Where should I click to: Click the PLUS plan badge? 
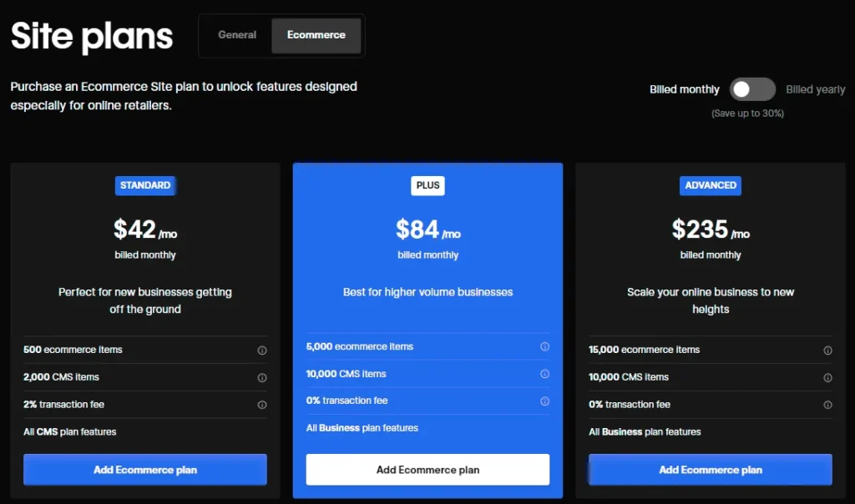(x=427, y=185)
